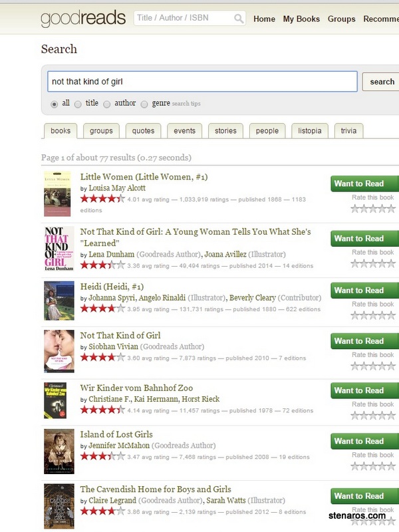The image size is (399, 532).
Task: Rate Wir Kinder vom Bahnhof Zoo with stars
Action: (x=373, y=416)
